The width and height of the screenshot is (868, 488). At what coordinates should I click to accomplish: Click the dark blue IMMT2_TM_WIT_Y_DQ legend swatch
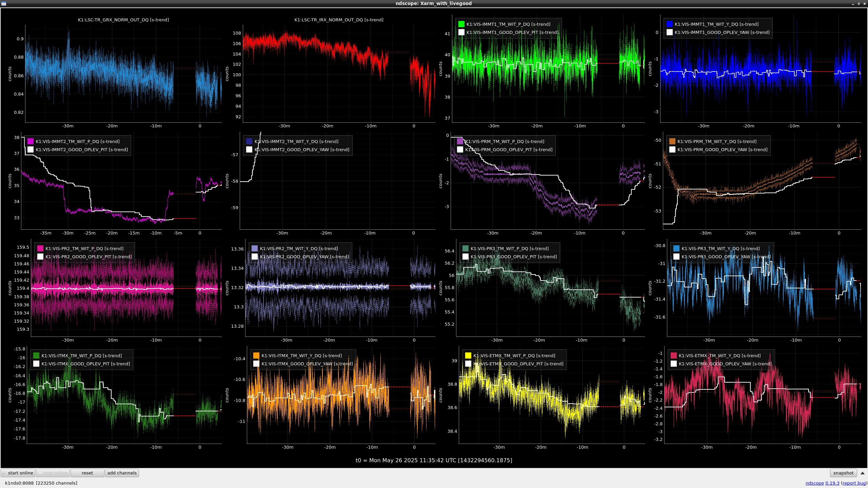pos(249,141)
